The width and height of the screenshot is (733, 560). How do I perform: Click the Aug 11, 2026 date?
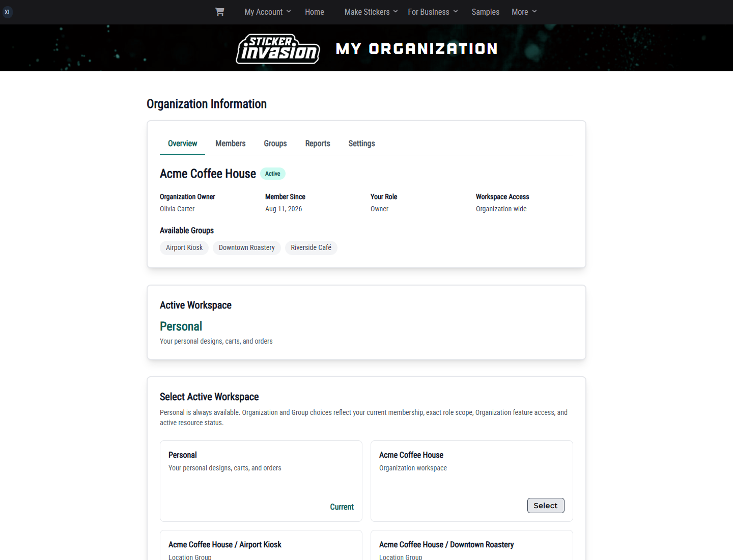284,209
